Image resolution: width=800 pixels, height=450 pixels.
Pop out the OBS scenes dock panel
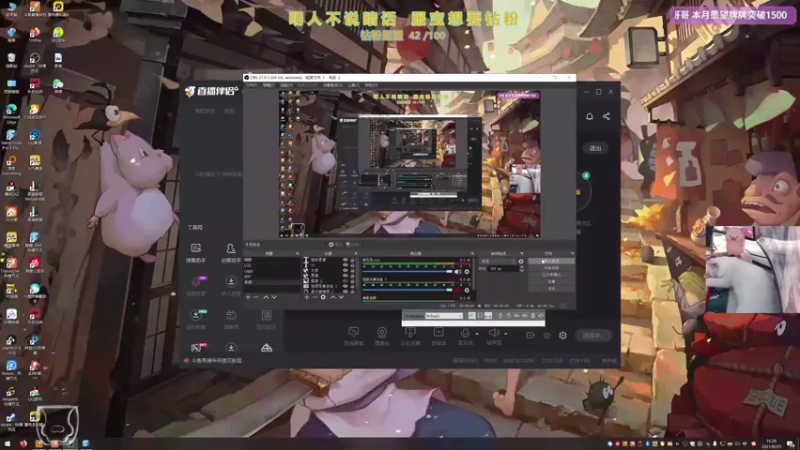297,254
